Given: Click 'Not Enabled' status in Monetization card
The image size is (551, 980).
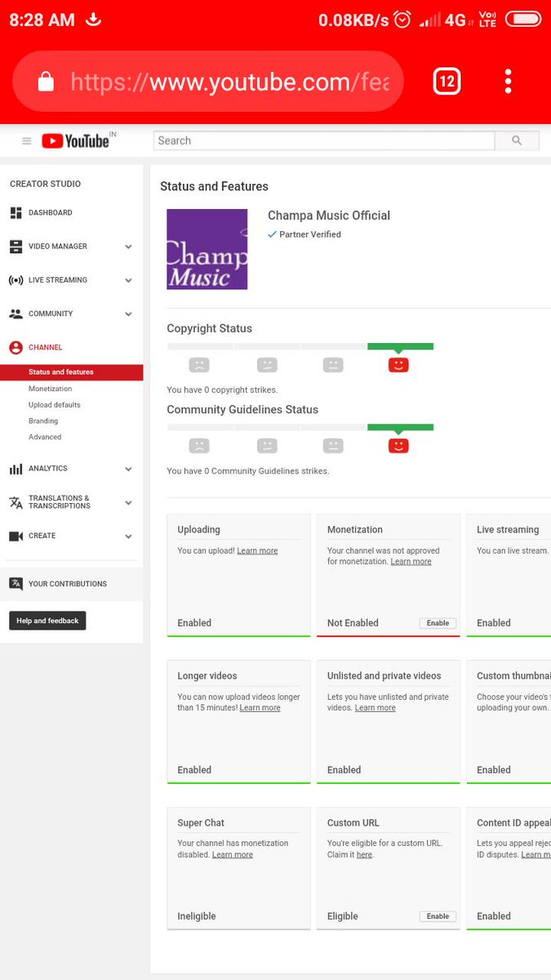Looking at the screenshot, I should [353, 623].
